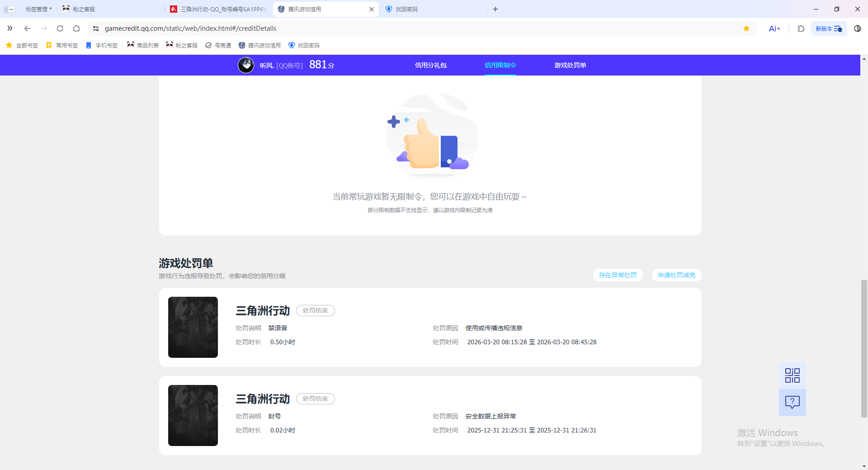
Task: Expand the hidden toolbar chevron
Action: coord(10,28)
